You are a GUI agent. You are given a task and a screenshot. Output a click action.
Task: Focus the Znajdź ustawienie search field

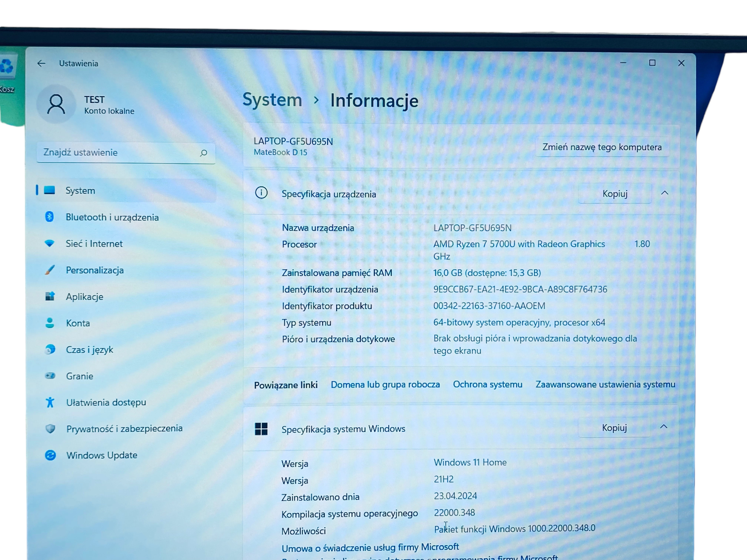tap(126, 153)
